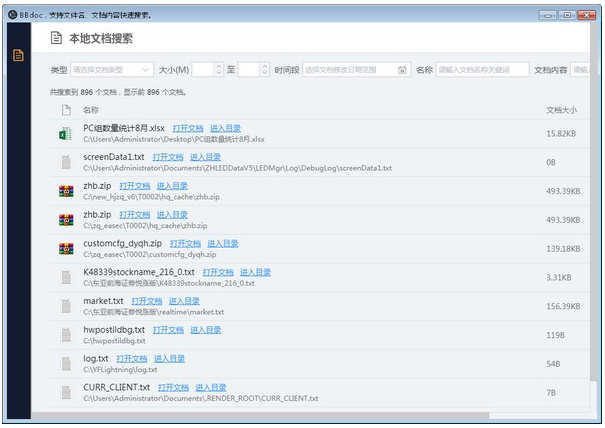Viewport: 605px width, 428px height.
Task: Open document PC组数量统计8月.xlsx via 打开文档
Action: point(187,128)
